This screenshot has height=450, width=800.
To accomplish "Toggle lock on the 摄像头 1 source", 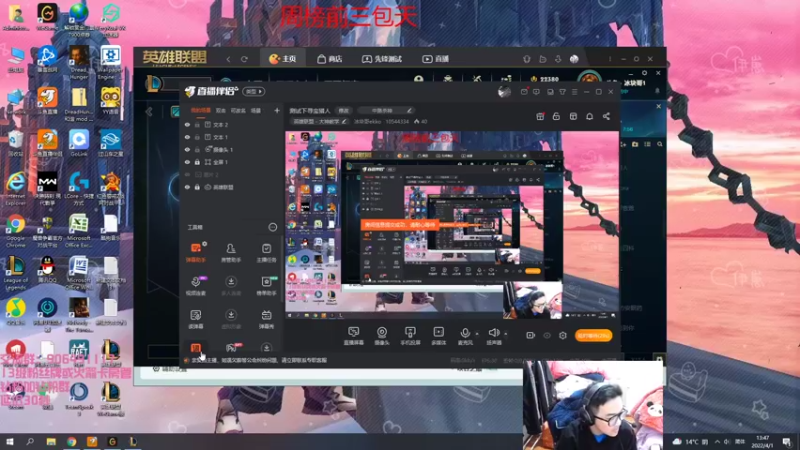I will (x=197, y=149).
